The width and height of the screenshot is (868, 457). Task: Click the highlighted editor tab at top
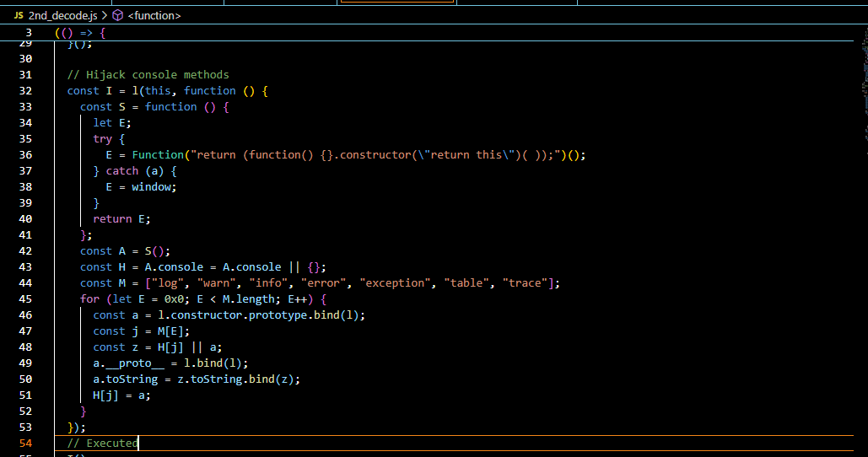(396, 3)
